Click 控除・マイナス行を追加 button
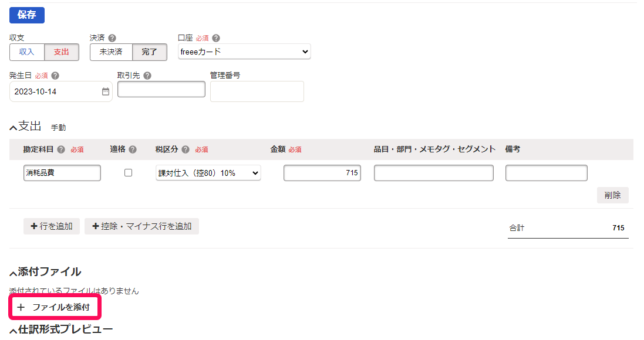 click(x=141, y=226)
